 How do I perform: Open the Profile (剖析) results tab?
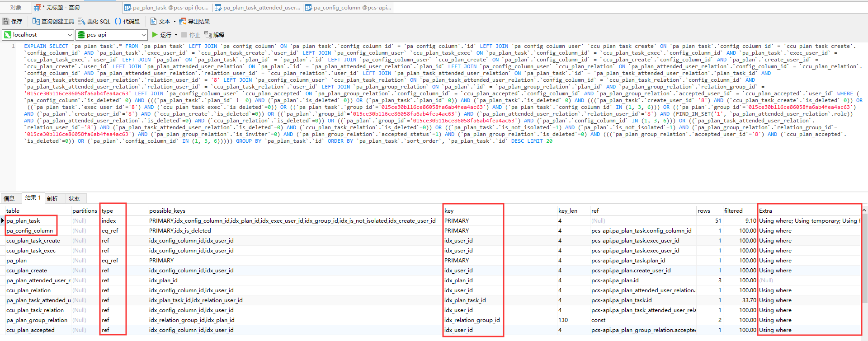(52, 198)
